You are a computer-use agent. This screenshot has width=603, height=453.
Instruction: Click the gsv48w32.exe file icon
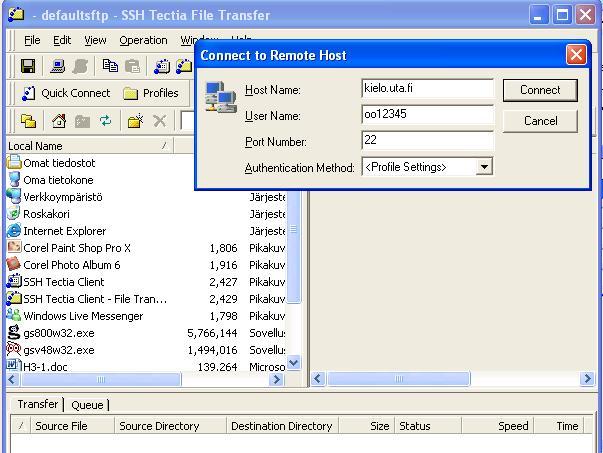pos(14,349)
